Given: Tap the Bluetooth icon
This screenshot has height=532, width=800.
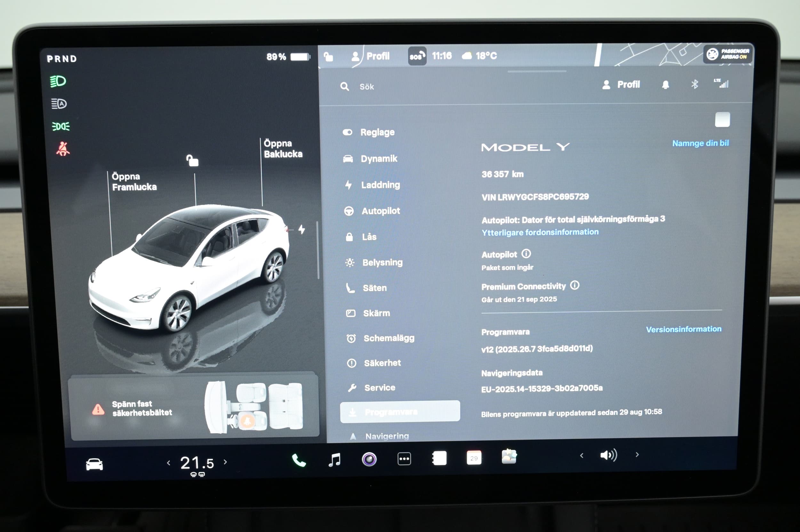Looking at the screenshot, I should tap(694, 84).
